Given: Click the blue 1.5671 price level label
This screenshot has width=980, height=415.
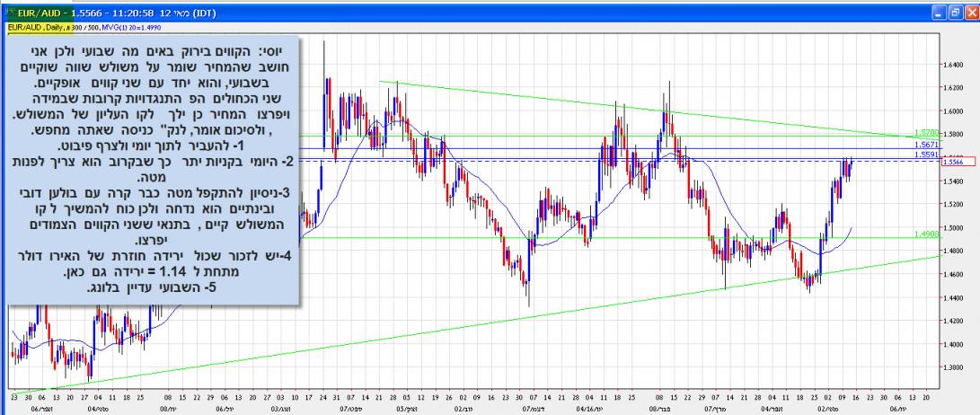Looking at the screenshot, I should pyautogui.click(x=923, y=145).
